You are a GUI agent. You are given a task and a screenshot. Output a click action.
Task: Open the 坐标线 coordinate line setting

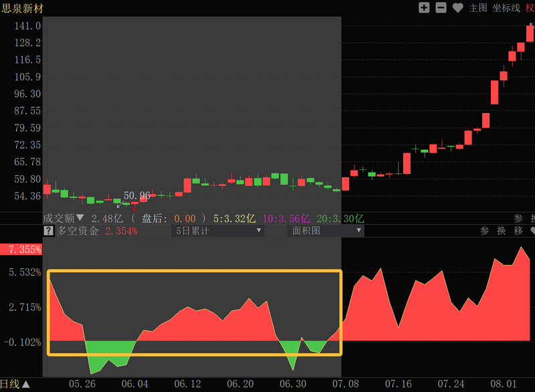coord(506,8)
